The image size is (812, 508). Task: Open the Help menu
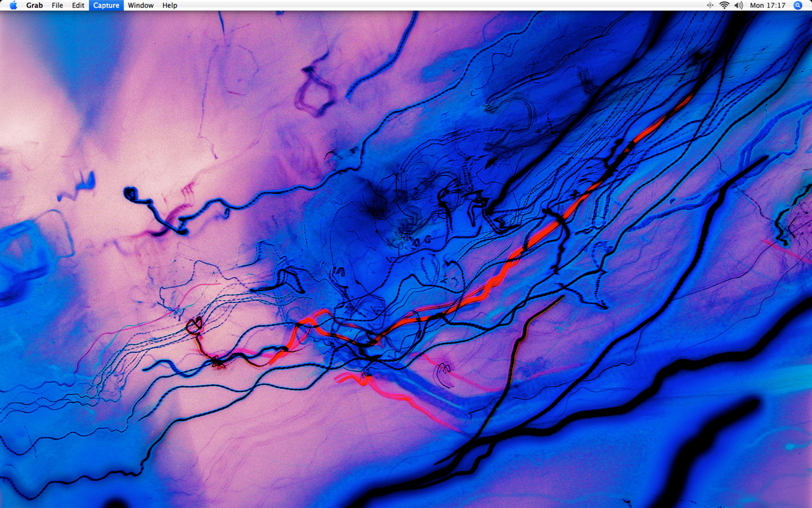click(x=169, y=5)
